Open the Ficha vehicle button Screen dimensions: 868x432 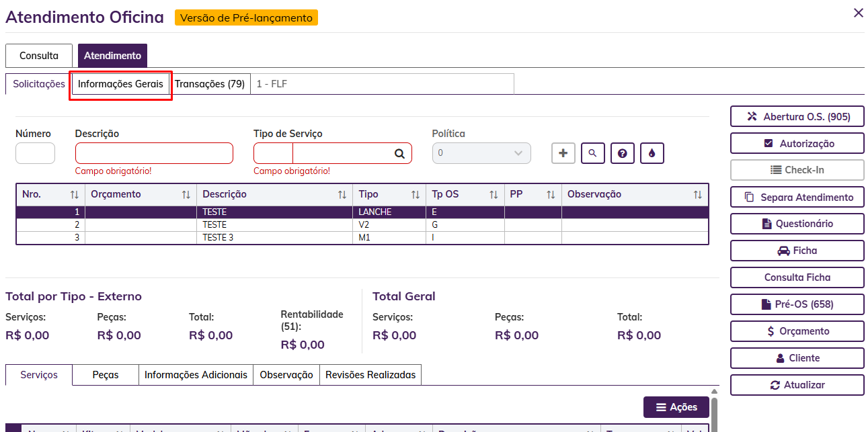(797, 251)
